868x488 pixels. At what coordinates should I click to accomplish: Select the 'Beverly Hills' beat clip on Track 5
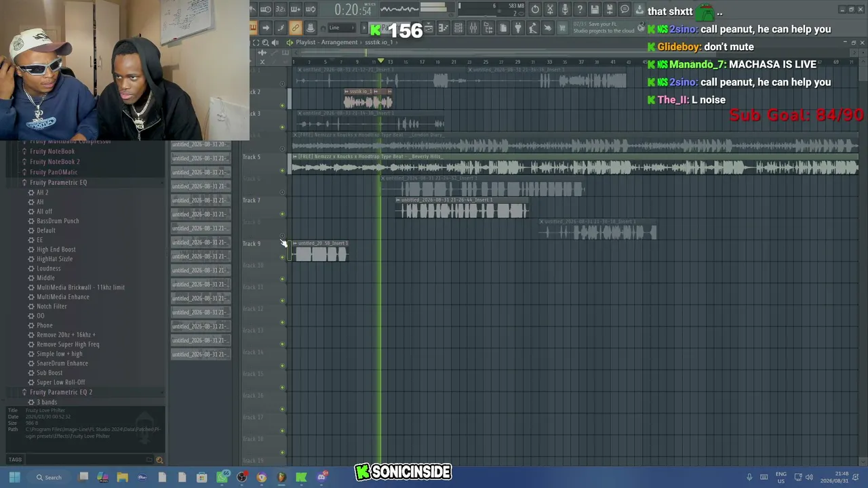pyautogui.click(x=575, y=165)
